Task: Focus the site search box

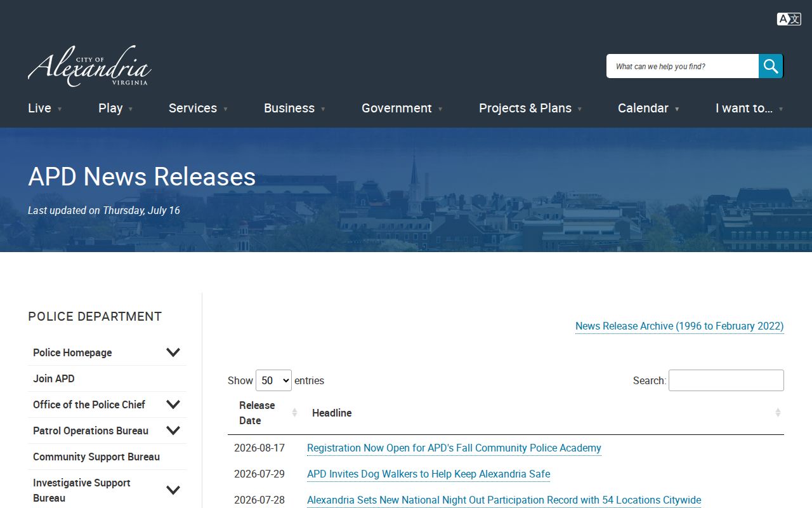Action: pos(683,66)
